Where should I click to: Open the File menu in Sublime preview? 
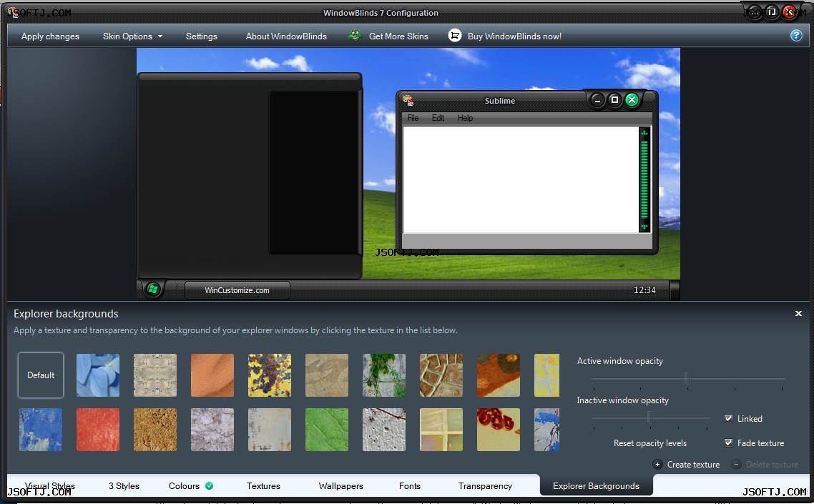click(x=413, y=118)
